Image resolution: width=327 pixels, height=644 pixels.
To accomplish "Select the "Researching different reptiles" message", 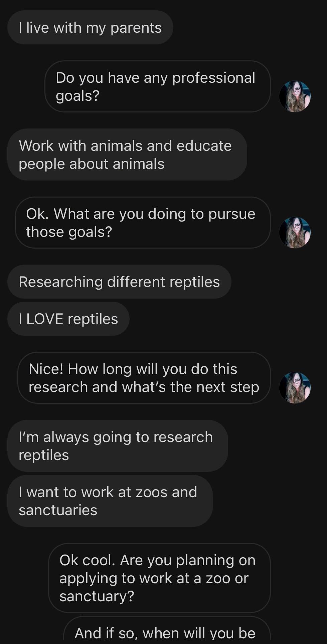I will (119, 282).
